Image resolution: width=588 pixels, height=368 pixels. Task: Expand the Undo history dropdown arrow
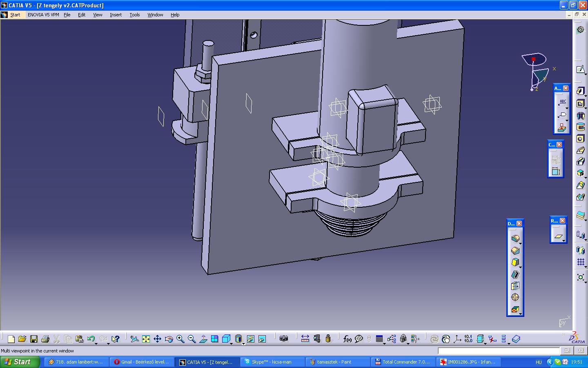tap(96, 343)
